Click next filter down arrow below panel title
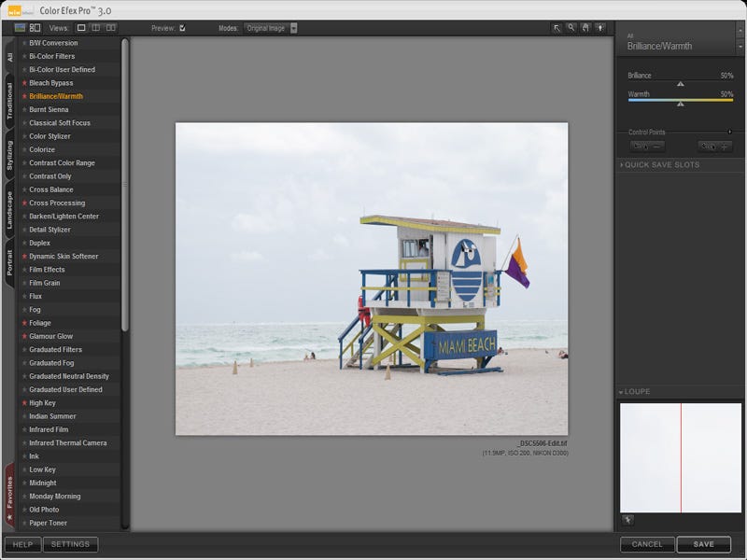This screenshot has height=560, width=747. 740,47
